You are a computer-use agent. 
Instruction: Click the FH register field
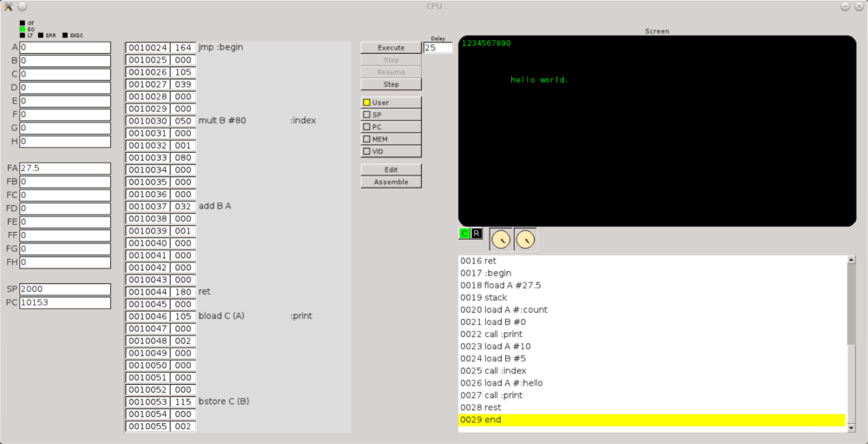pos(65,262)
